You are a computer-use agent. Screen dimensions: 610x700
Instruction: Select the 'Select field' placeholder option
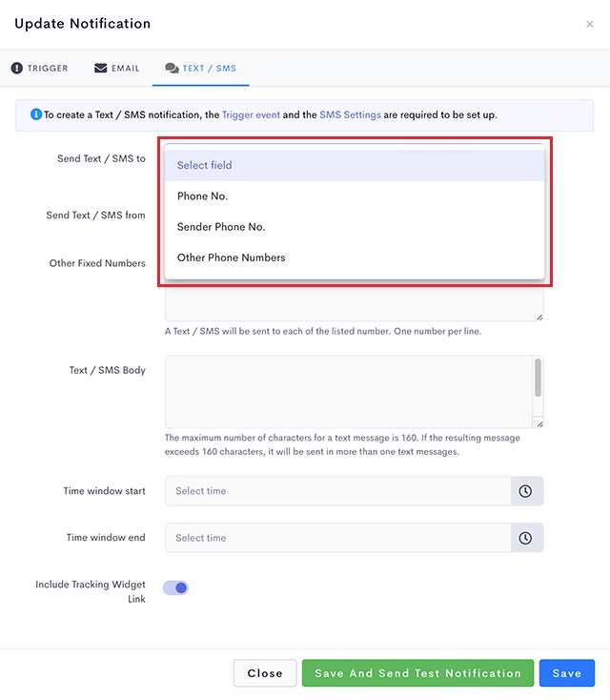(x=355, y=165)
